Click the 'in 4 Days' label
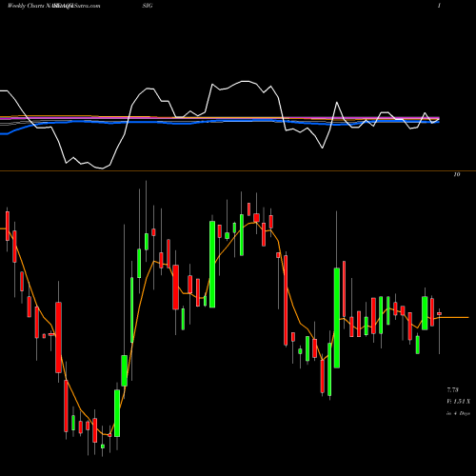476x476 pixels. [458, 413]
